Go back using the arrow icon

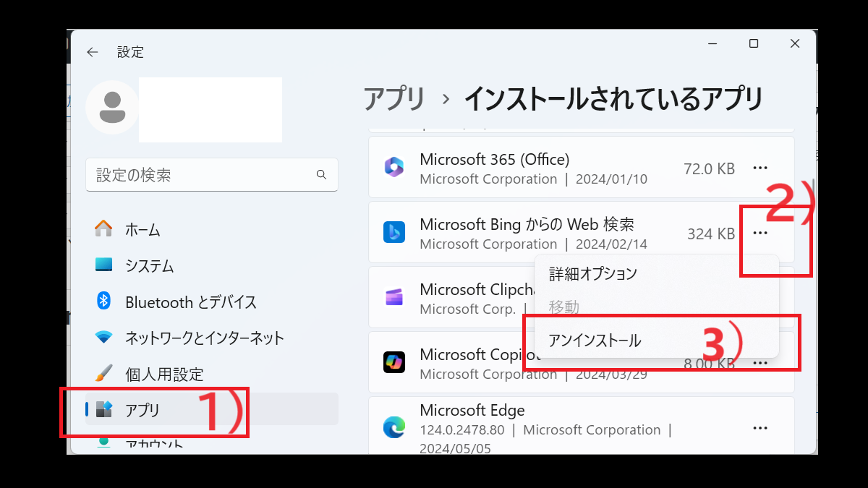92,52
